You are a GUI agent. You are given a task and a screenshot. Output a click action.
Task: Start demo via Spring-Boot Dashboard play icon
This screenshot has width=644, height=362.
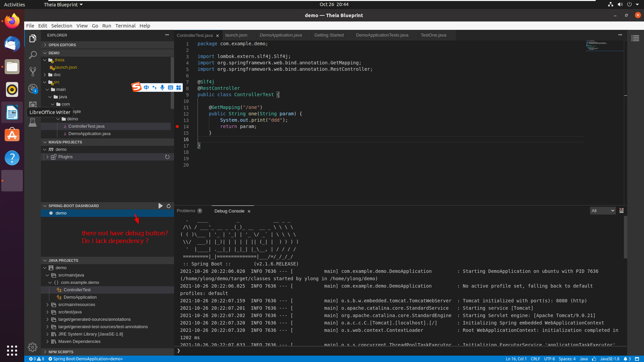(161, 206)
